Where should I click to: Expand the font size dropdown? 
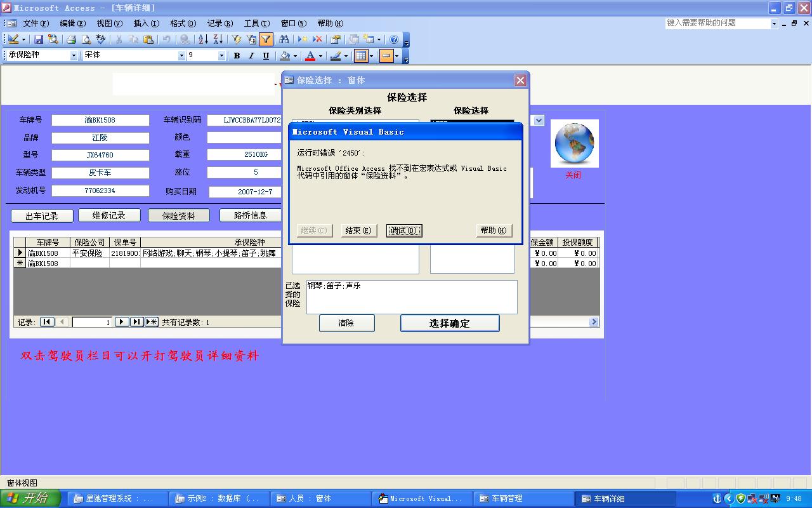click(221, 56)
